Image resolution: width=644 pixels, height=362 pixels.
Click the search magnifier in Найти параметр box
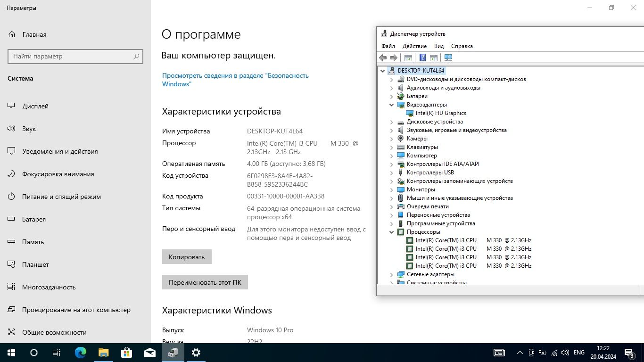pyautogui.click(x=136, y=57)
